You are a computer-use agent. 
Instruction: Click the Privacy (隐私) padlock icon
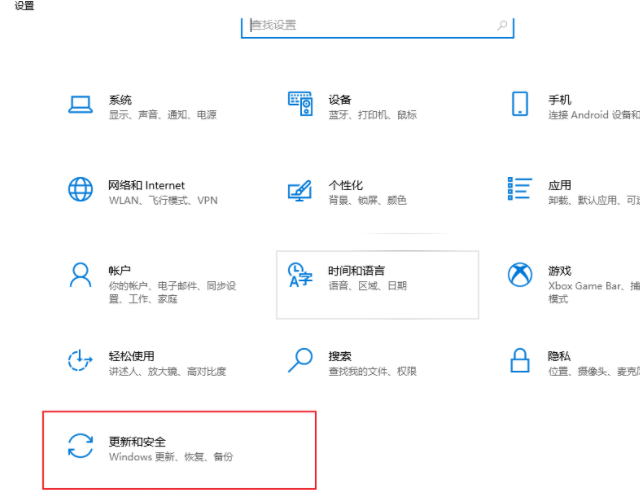pos(519,360)
